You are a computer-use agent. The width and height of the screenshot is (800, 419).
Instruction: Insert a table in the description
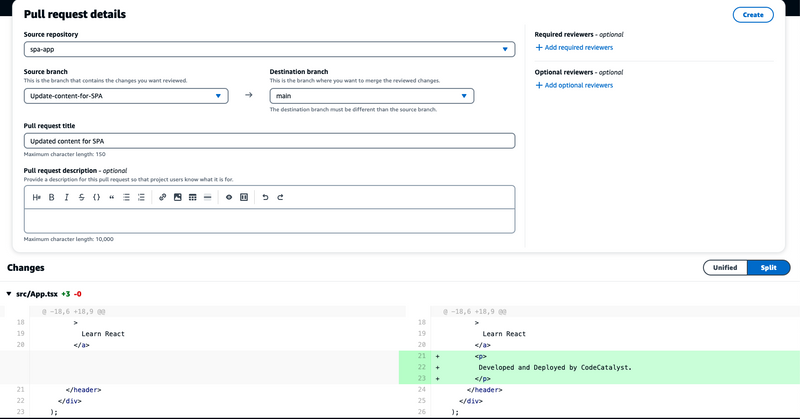click(192, 198)
